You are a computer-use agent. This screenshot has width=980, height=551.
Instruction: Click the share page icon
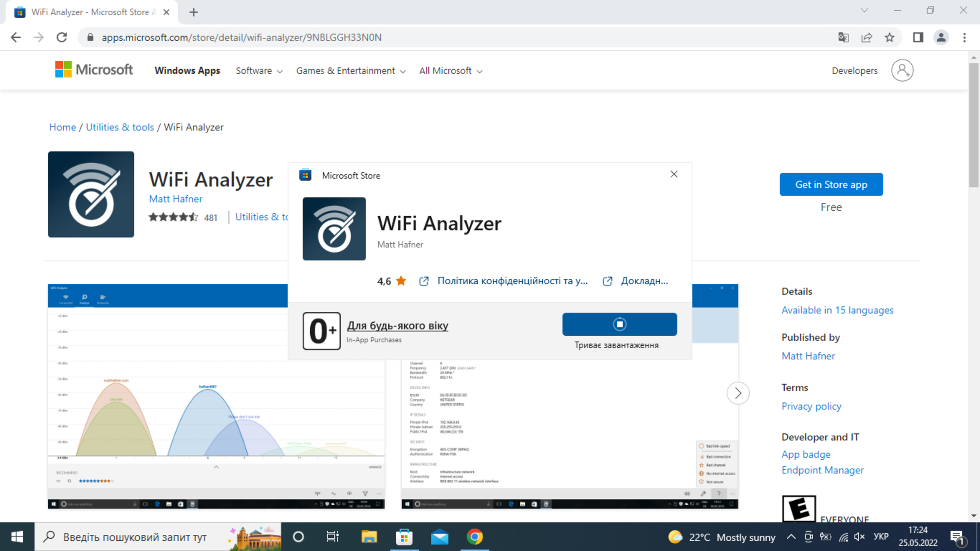click(x=867, y=37)
